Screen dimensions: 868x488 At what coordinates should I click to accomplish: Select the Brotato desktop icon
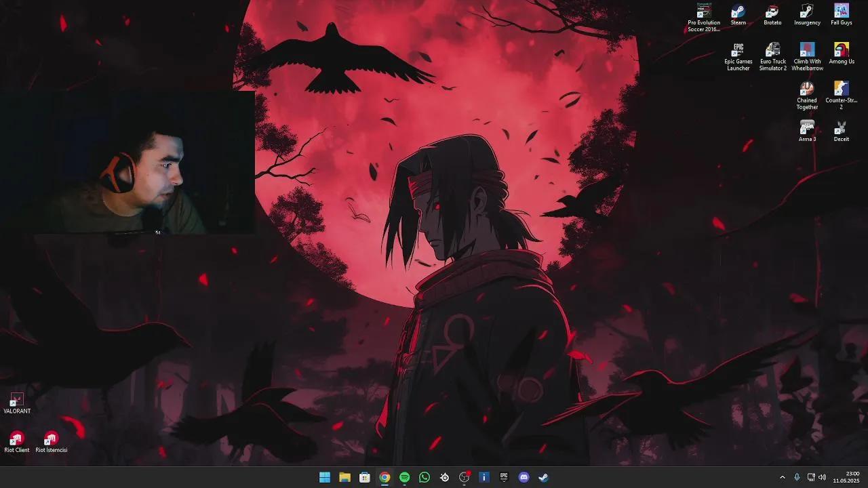click(772, 15)
